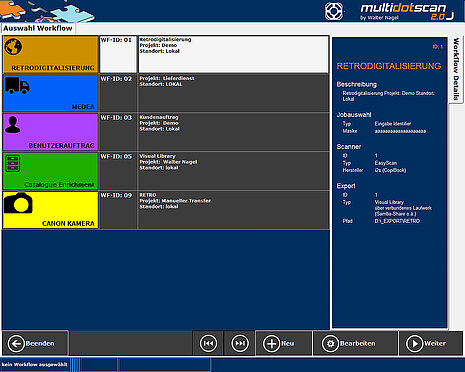
Task: Switch to the Auswahl Workflow tab
Action: pos(38,28)
